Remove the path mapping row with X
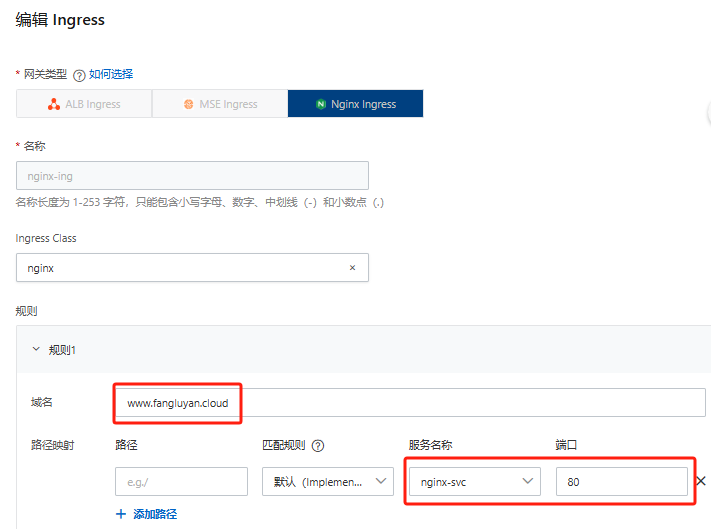This screenshot has width=711, height=529. [x=701, y=481]
